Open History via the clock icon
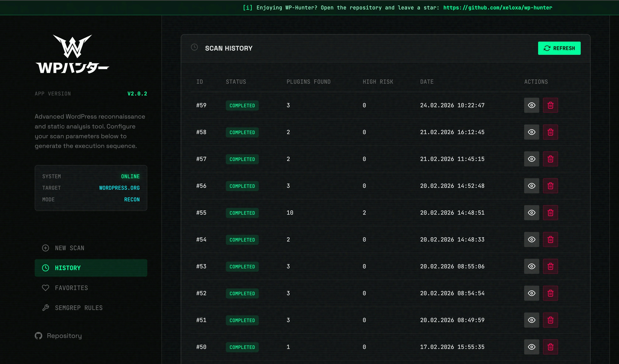 (x=45, y=268)
